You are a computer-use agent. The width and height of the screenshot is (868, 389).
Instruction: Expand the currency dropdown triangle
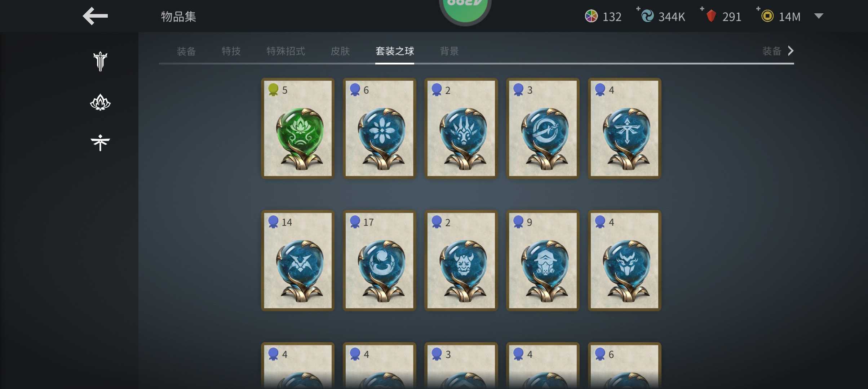point(819,16)
